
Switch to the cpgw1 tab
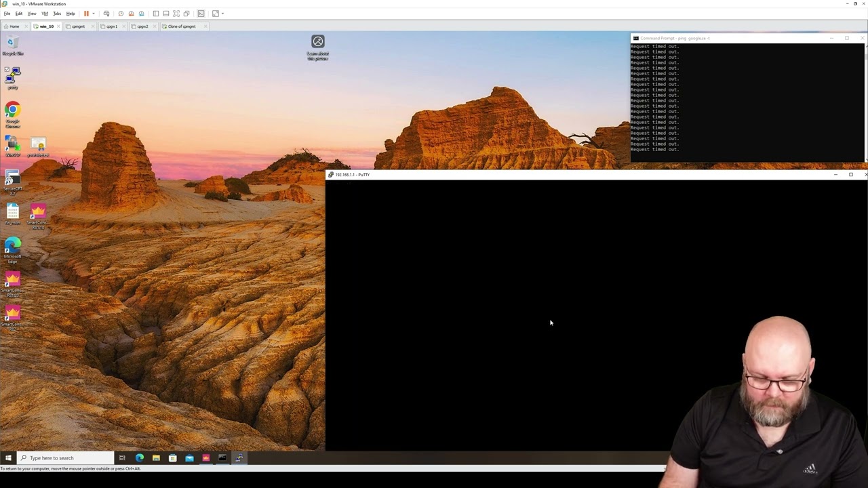112,26
